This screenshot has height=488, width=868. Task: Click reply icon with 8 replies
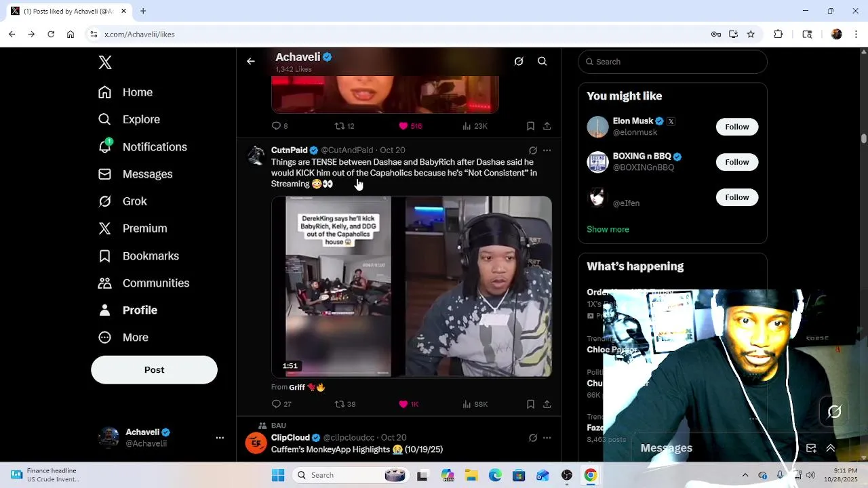(x=276, y=126)
